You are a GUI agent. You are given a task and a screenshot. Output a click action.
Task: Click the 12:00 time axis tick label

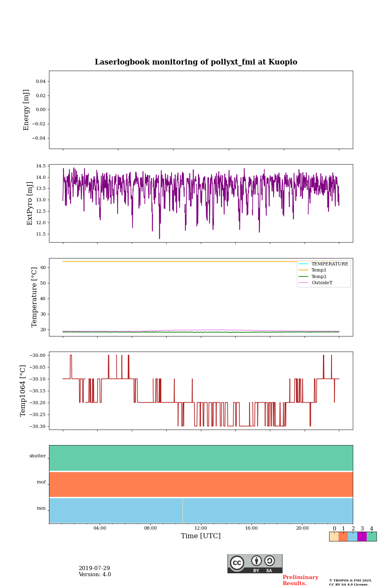point(201,528)
